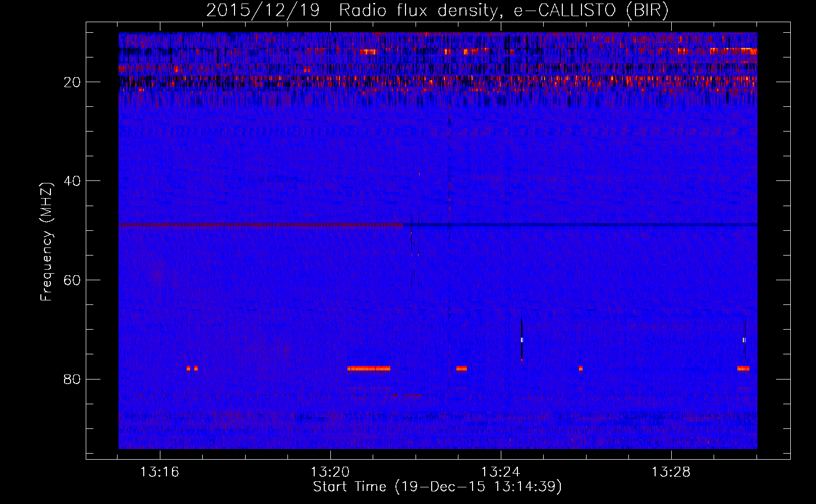The height and width of the screenshot is (504, 816).
Task: Click the '13:16' time tick label
Action: click(x=159, y=472)
